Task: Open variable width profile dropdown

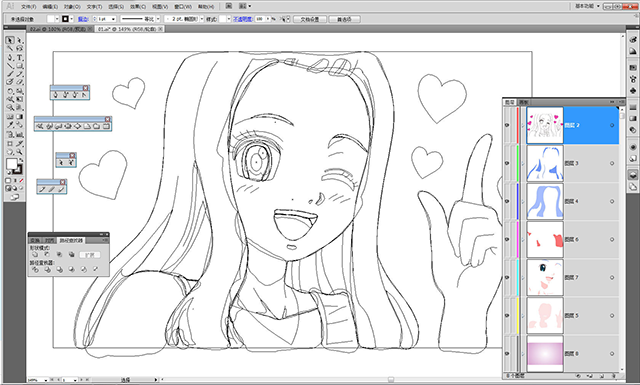Action: point(158,19)
